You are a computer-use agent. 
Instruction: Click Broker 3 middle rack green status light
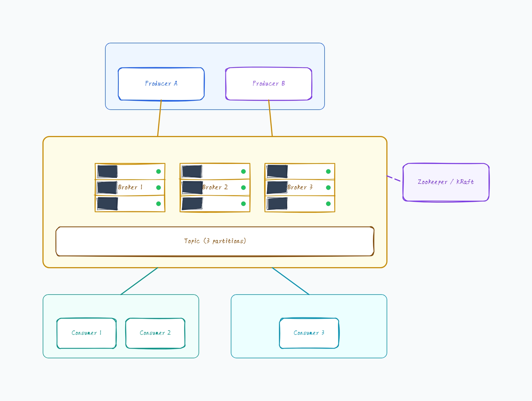(328, 188)
